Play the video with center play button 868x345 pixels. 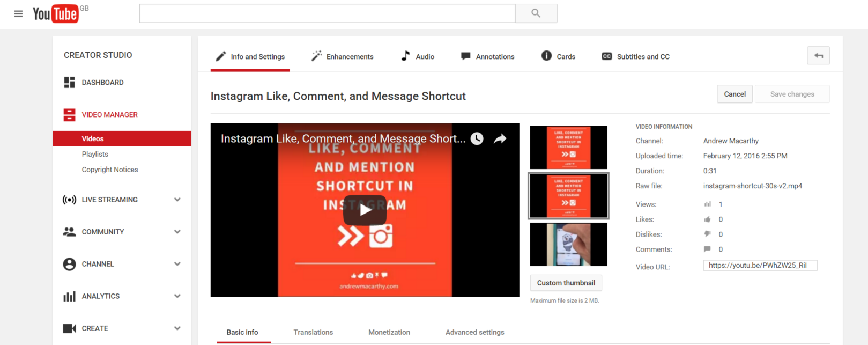[x=365, y=210]
